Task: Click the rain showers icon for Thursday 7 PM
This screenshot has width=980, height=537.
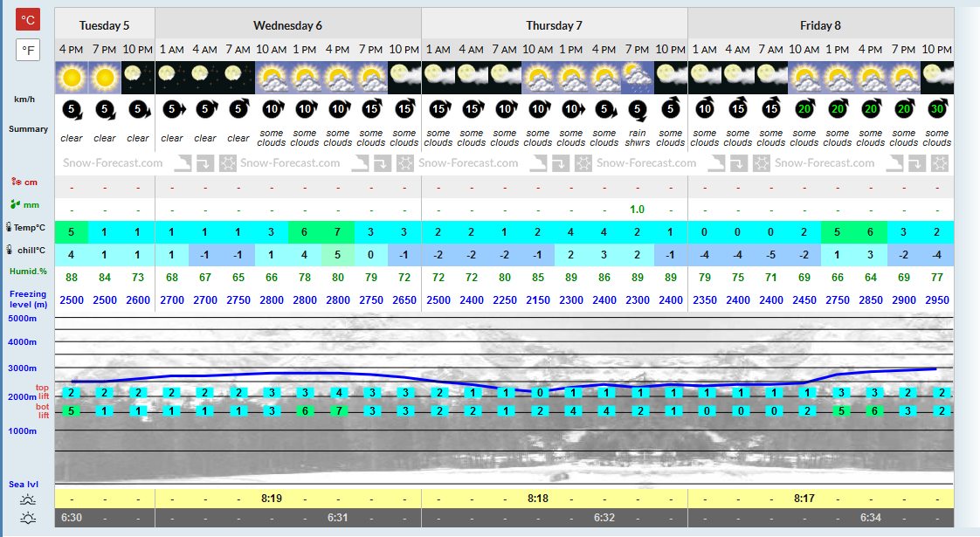Action: click(638, 78)
